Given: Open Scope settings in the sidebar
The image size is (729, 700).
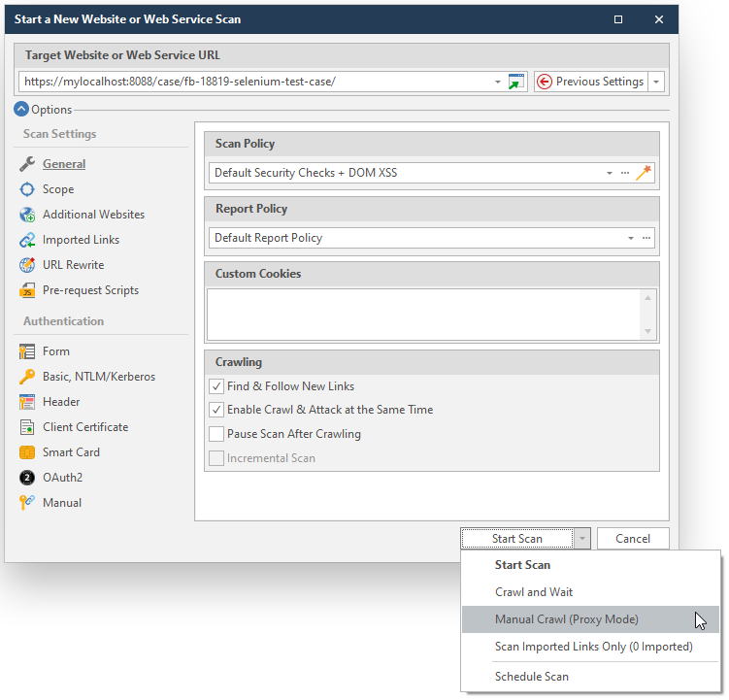Looking at the screenshot, I should (58, 189).
